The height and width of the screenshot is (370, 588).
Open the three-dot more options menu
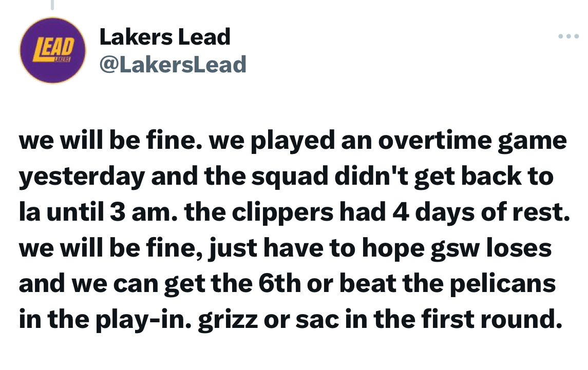point(568,36)
